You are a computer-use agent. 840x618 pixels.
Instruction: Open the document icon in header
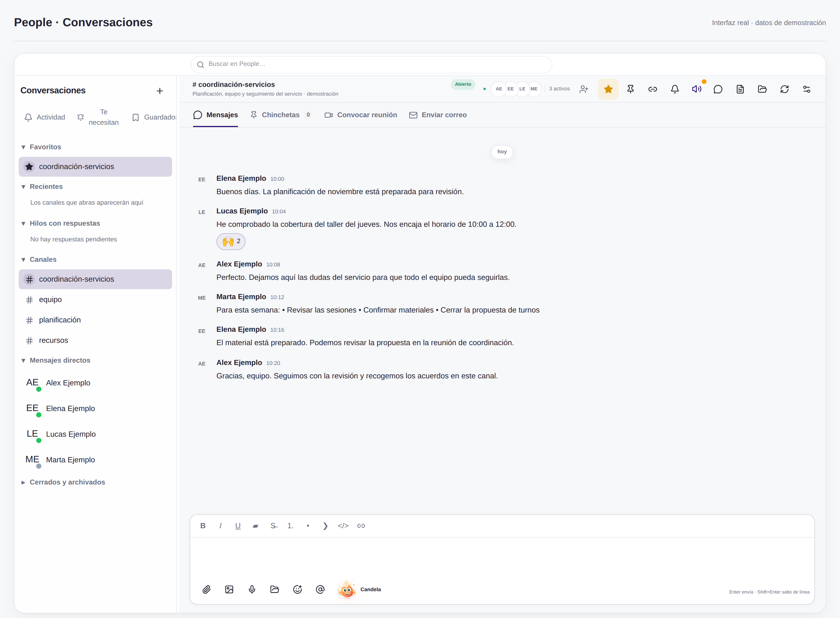(x=740, y=89)
